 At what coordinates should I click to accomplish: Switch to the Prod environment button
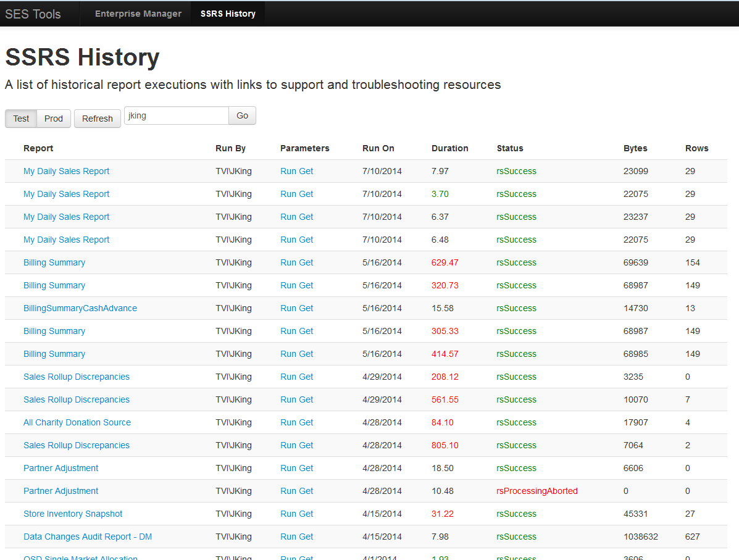pos(53,119)
